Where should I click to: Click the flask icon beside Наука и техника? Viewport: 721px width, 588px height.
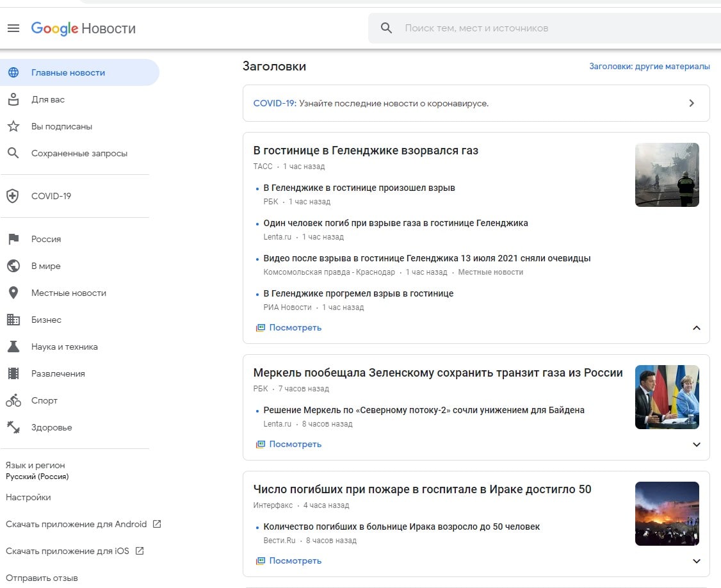tap(13, 347)
